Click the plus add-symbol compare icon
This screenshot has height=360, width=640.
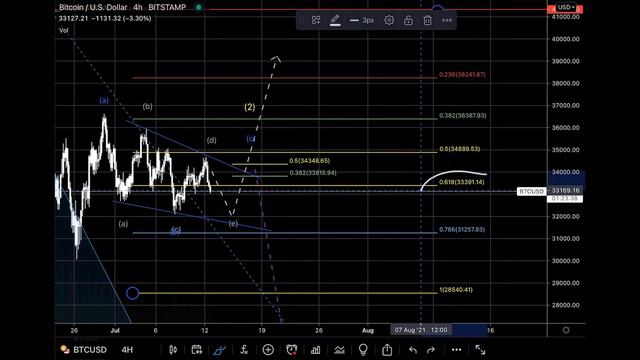pyautogui.click(x=268, y=350)
